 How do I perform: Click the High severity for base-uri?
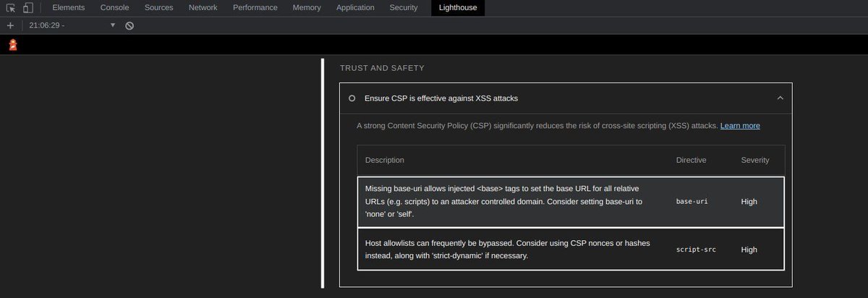click(749, 202)
